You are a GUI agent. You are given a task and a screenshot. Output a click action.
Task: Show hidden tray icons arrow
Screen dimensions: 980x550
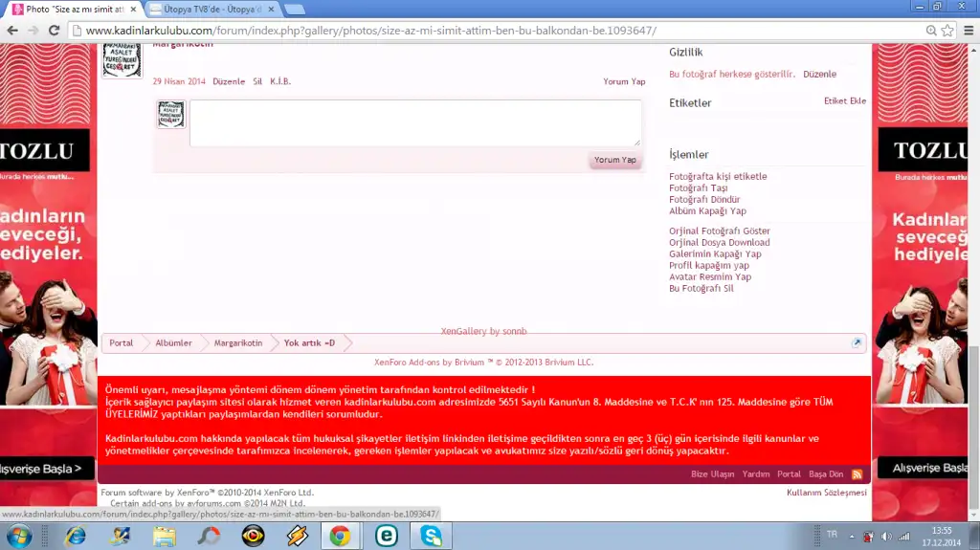pyautogui.click(x=851, y=537)
